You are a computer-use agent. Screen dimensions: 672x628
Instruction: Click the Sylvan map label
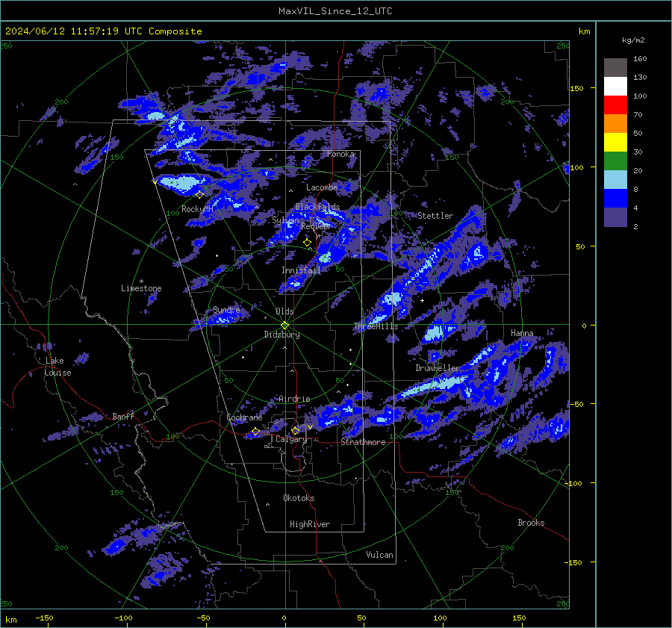pyautogui.click(x=285, y=220)
